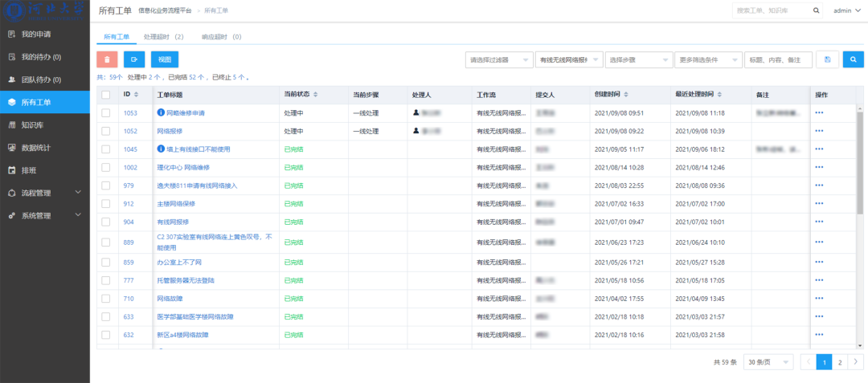Switch to the 响应超时 tab
The height and width of the screenshot is (383, 868).
221,37
